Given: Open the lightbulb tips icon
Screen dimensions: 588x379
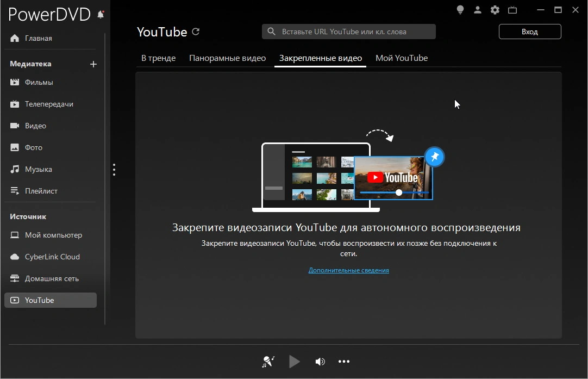Looking at the screenshot, I should tap(460, 10).
